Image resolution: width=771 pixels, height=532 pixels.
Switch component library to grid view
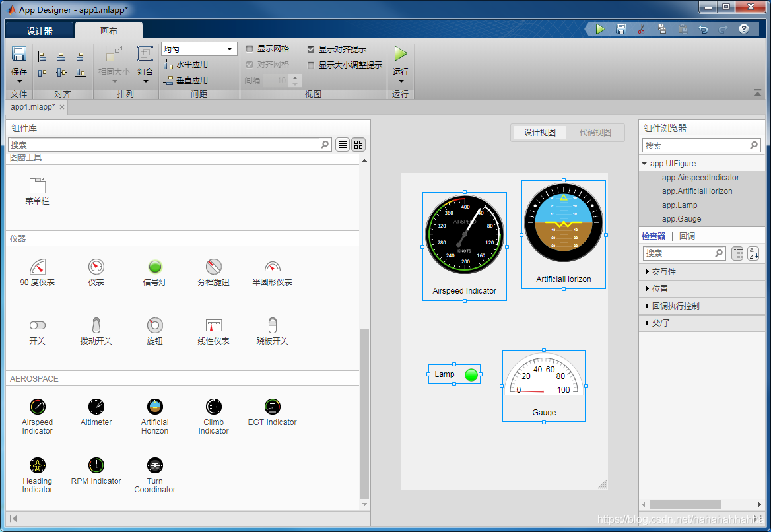point(358,144)
